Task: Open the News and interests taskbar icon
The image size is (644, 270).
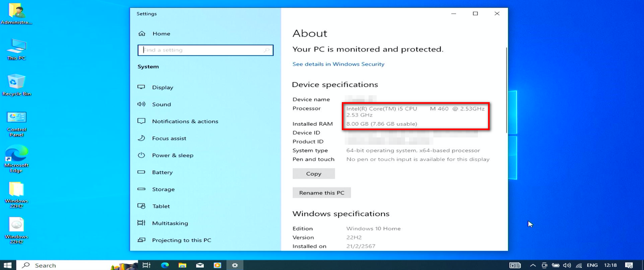Action: [x=515, y=265]
